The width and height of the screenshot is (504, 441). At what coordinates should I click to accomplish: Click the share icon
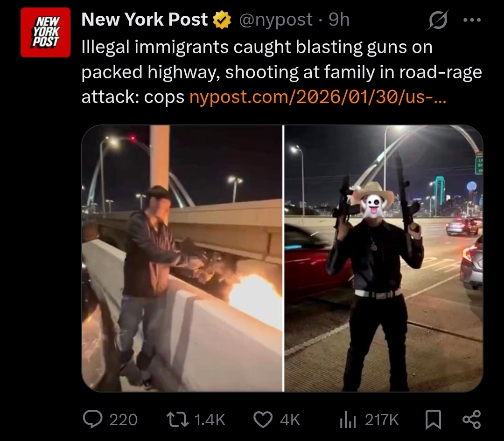click(471, 420)
